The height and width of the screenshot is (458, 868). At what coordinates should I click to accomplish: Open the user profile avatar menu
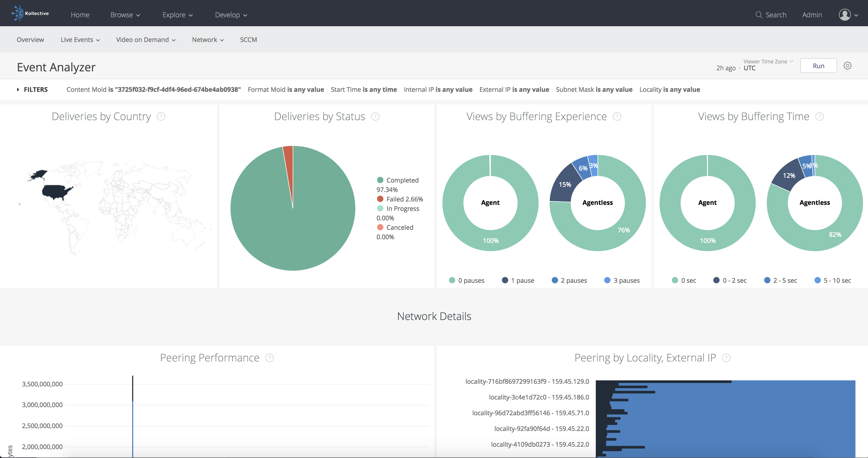[x=845, y=15]
